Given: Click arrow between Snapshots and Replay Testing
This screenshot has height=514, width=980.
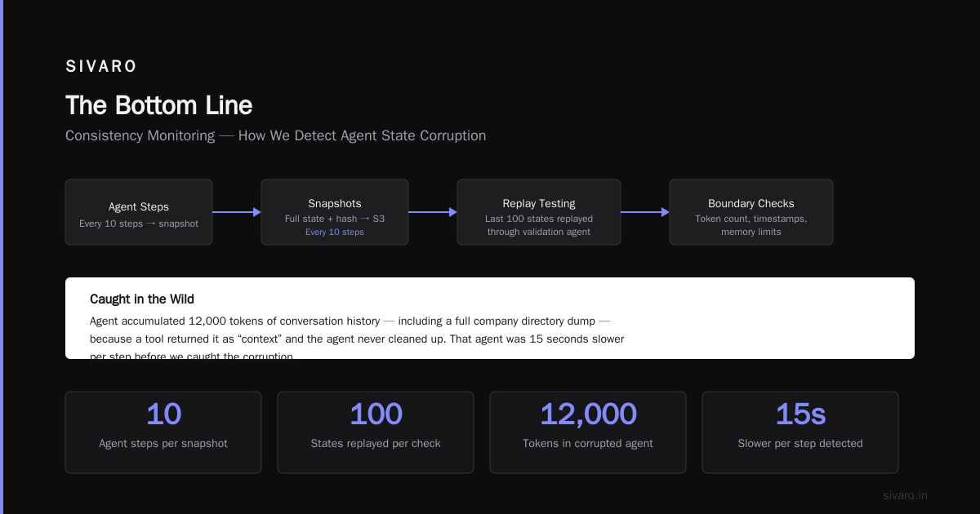Looking at the screenshot, I should click(433, 212).
